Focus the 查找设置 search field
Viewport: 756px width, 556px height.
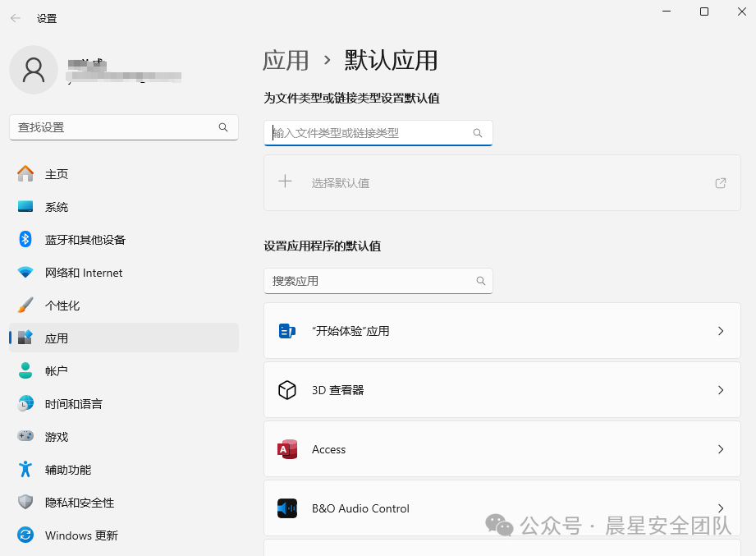point(124,127)
